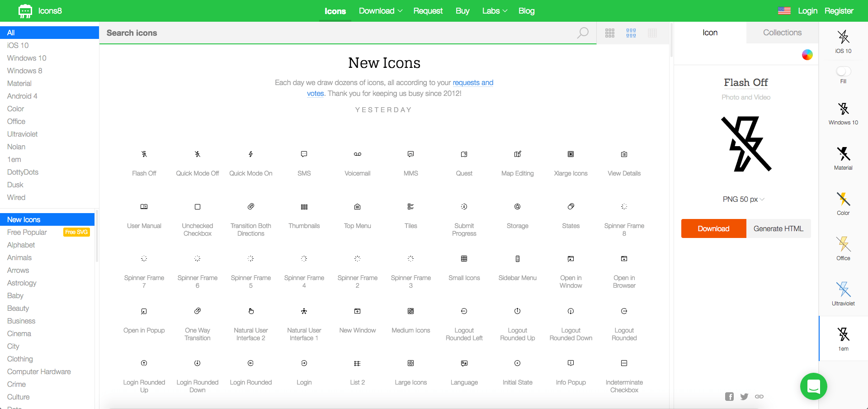Open the Blog
The image size is (868, 409).
pos(526,11)
